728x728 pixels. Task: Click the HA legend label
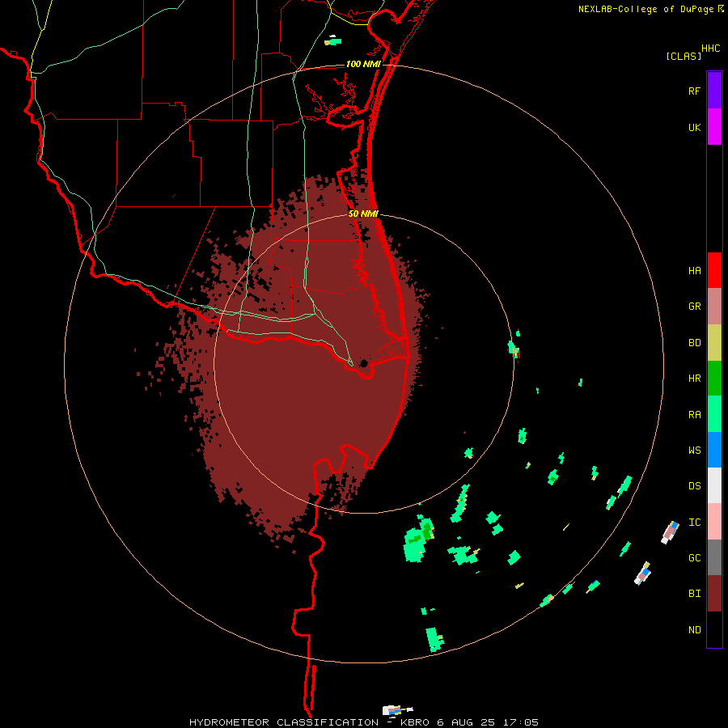point(694,271)
